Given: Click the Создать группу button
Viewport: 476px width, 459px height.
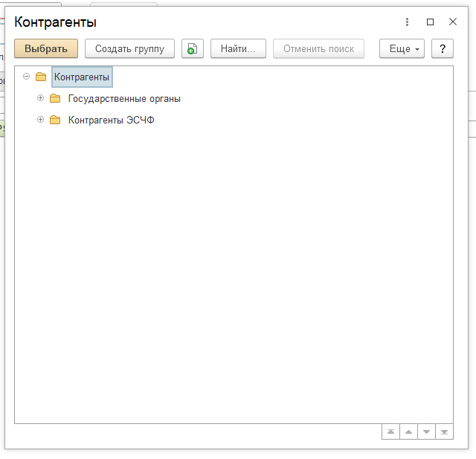Looking at the screenshot, I should [x=129, y=49].
